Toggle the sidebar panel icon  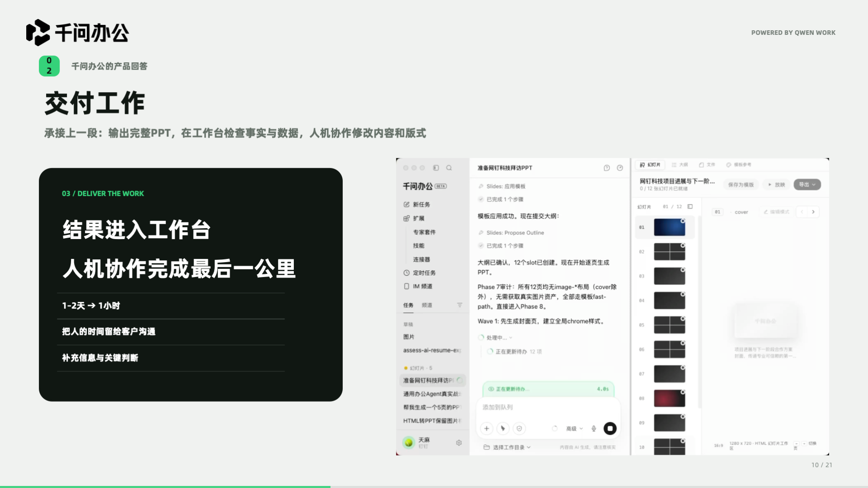[x=436, y=168]
